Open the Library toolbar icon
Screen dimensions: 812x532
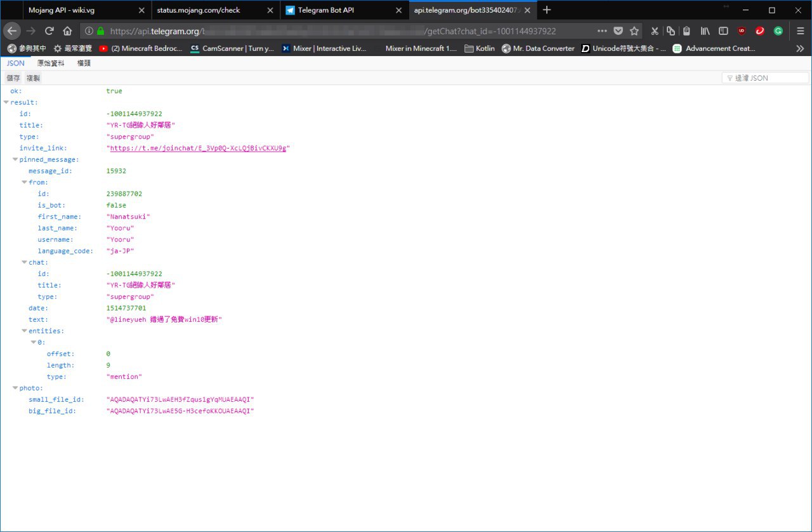[x=705, y=30]
